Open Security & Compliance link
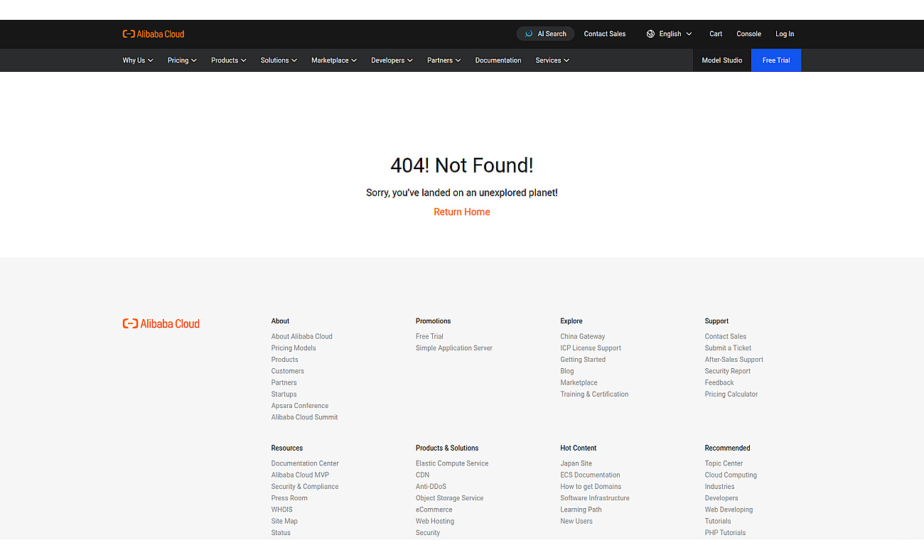 [305, 487]
